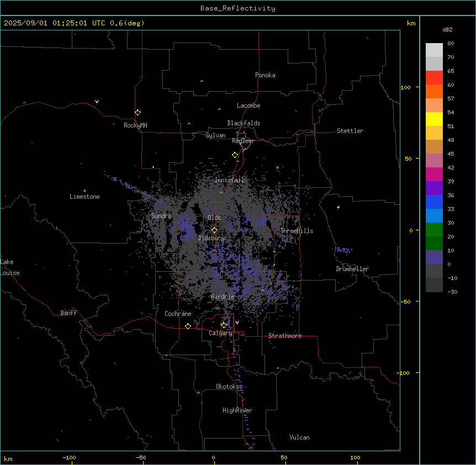Pick the 80 dBZ light gray swatch
This screenshot has height=465, width=476.
[x=434, y=50]
